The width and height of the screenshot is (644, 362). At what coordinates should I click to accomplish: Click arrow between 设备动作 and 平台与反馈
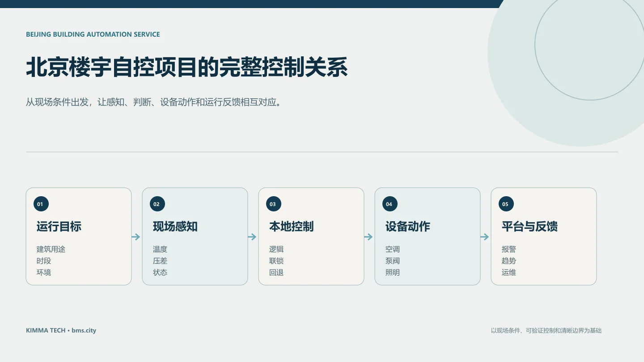point(485,237)
